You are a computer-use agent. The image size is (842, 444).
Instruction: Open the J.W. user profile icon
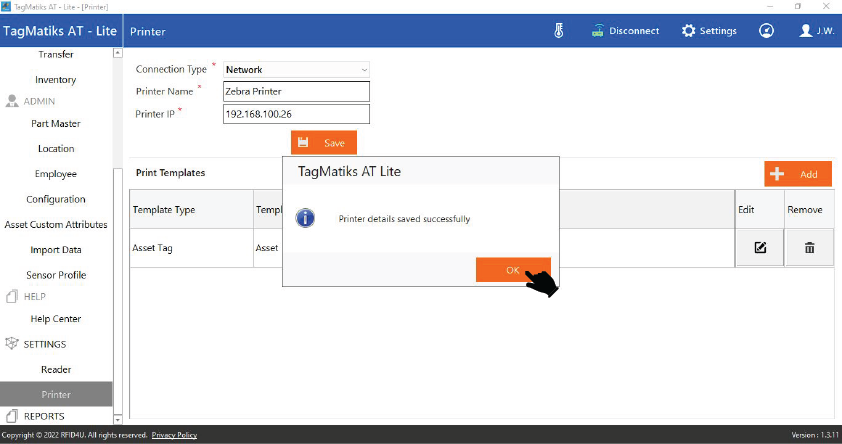(806, 31)
